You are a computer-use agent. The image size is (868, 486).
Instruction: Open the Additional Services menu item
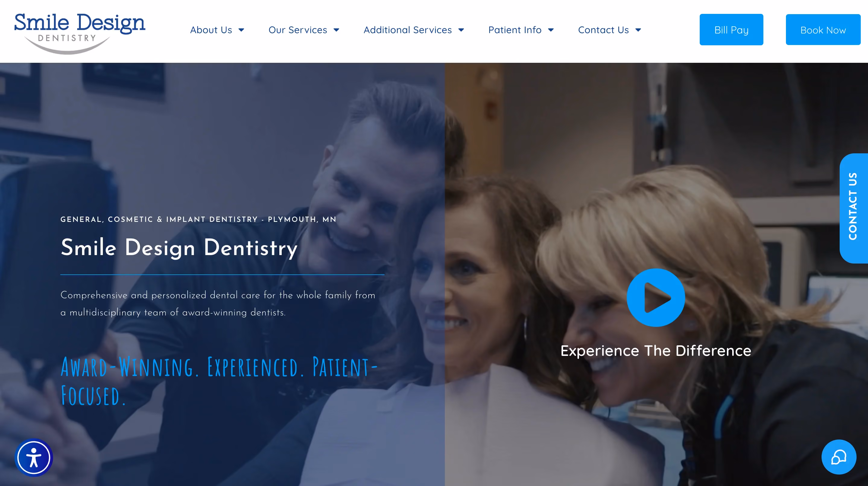[x=407, y=30]
